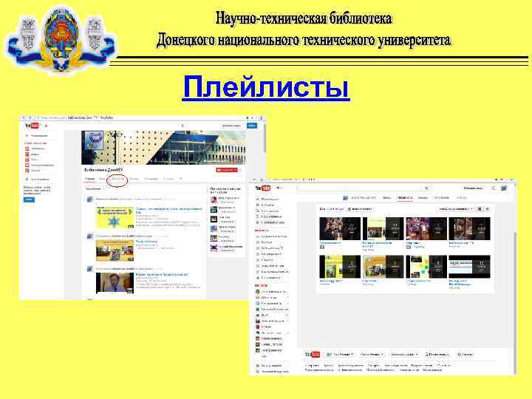This screenshot has height=399, width=532.
Task: Click user avatar icon at right window corner
Action: (504, 188)
